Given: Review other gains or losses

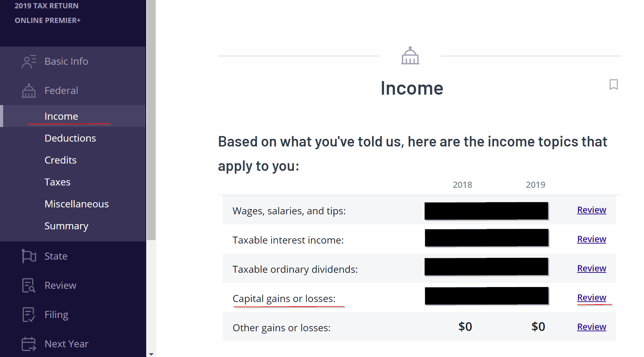Looking at the screenshot, I should [x=591, y=327].
